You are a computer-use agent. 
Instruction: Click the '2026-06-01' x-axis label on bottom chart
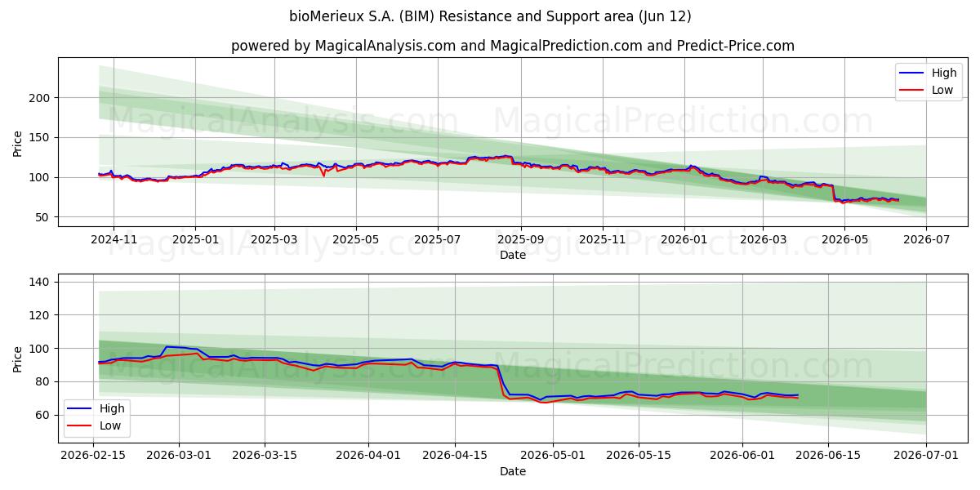tap(742, 457)
